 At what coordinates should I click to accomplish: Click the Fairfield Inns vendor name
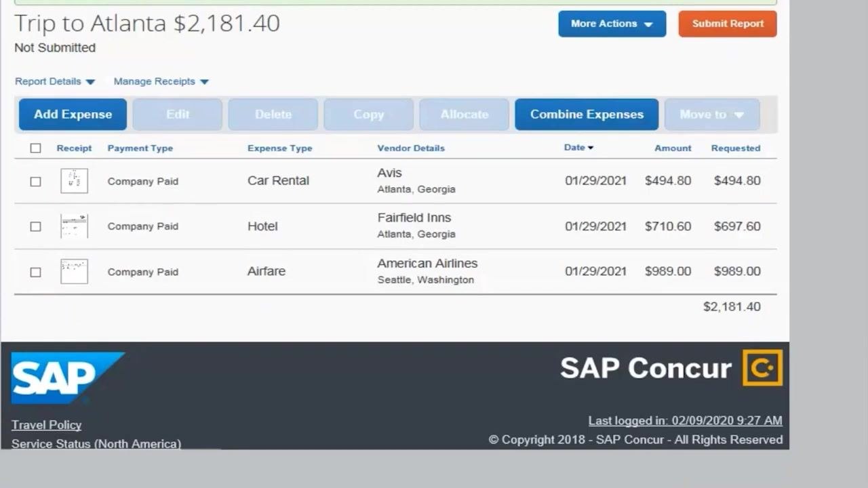click(414, 218)
